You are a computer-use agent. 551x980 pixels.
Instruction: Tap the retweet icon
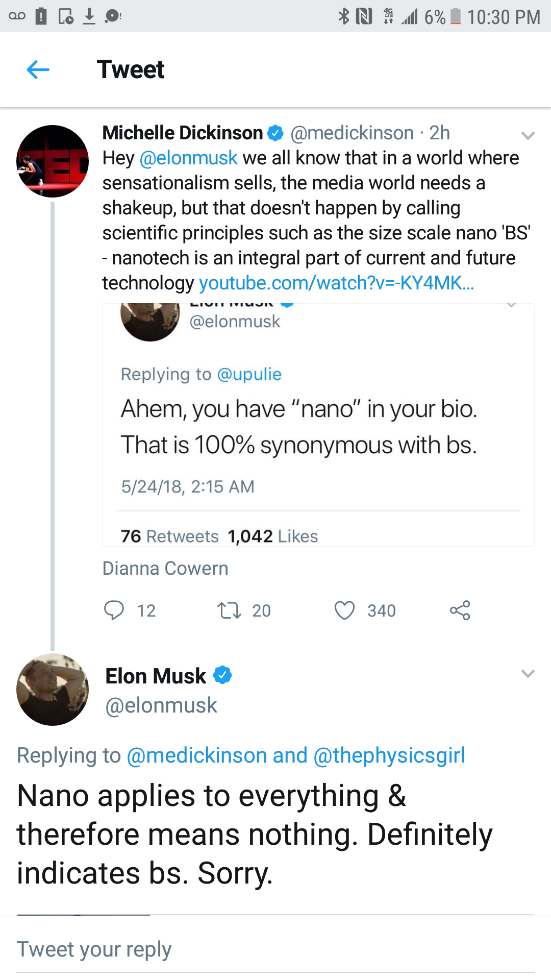pos(229,610)
